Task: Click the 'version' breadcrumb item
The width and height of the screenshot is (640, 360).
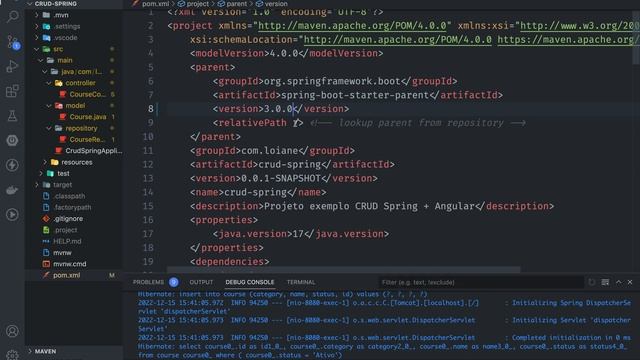Action: point(276,4)
